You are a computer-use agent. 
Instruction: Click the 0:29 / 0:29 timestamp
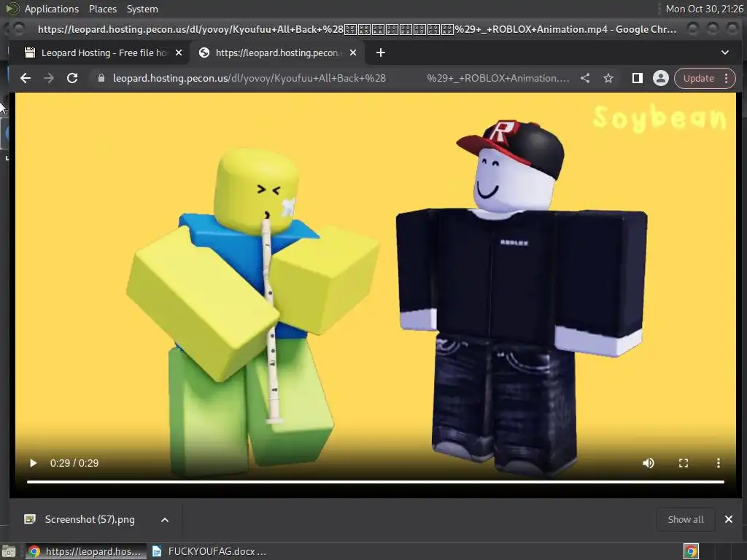tap(74, 463)
